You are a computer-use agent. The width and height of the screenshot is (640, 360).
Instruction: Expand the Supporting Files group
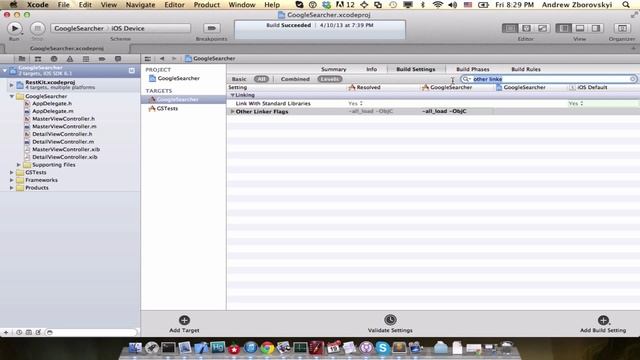(x=19, y=165)
